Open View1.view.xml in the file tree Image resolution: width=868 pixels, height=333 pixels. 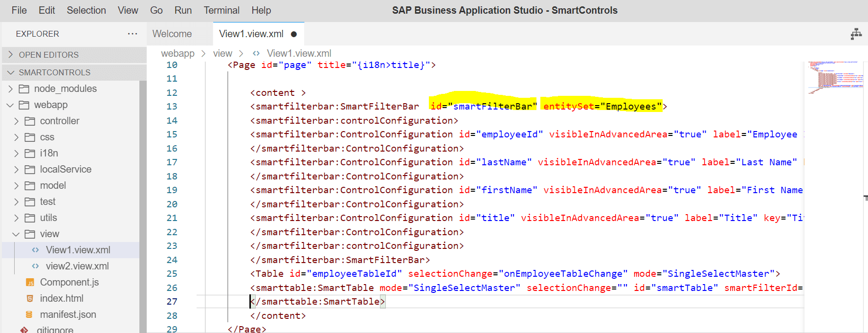click(78, 250)
